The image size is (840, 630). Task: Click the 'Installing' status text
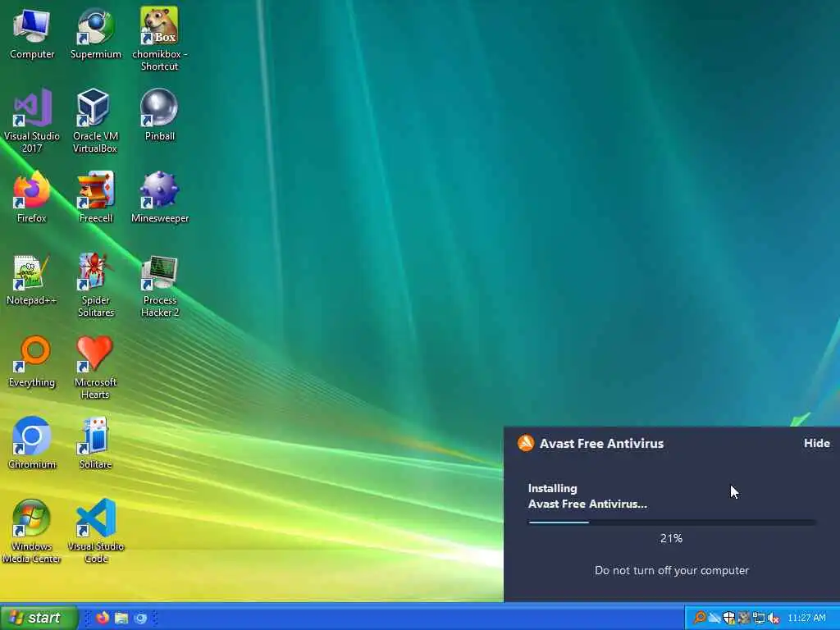[x=552, y=489]
